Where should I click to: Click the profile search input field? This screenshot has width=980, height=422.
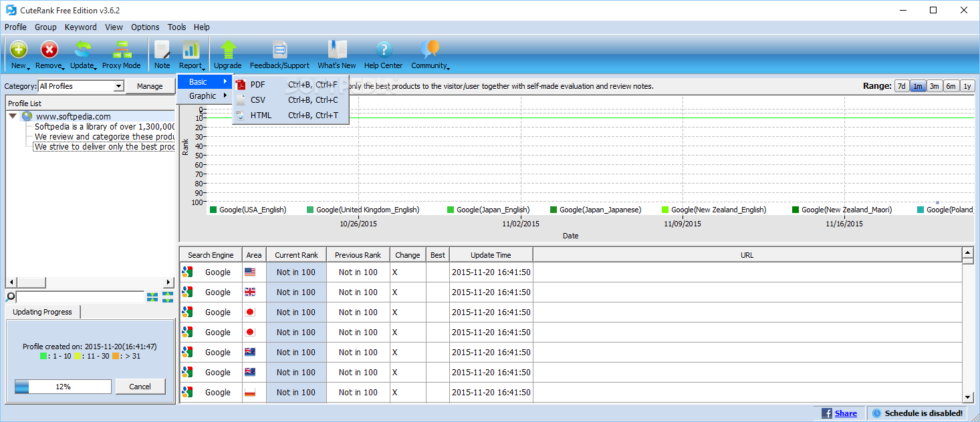coord(80,297)
